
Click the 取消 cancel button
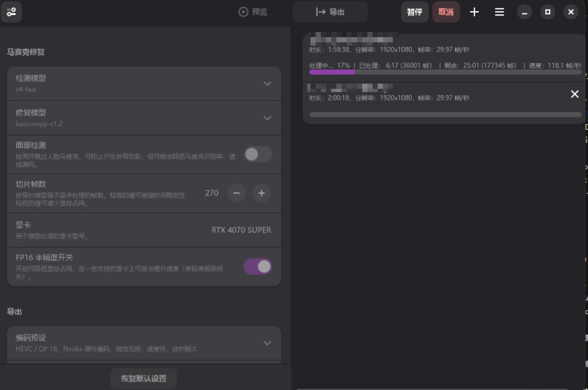coord(446,12)
